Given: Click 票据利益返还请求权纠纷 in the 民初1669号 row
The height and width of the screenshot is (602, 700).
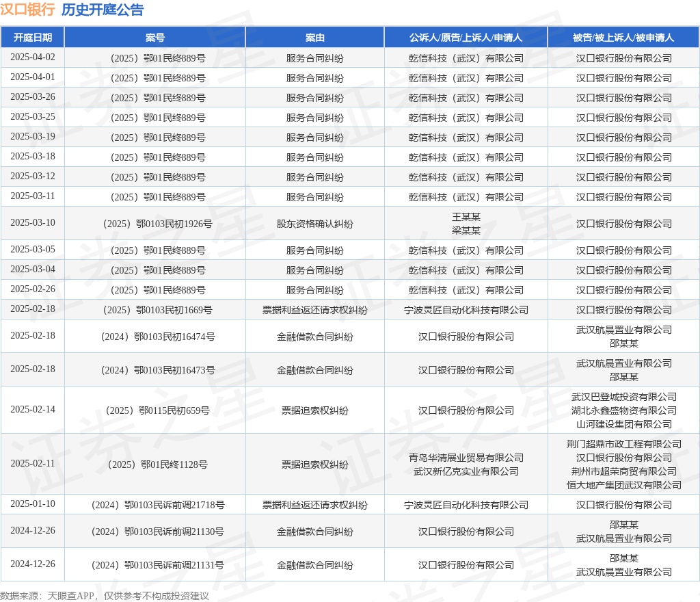Looking at the screenshot, I should pos(314,310).
